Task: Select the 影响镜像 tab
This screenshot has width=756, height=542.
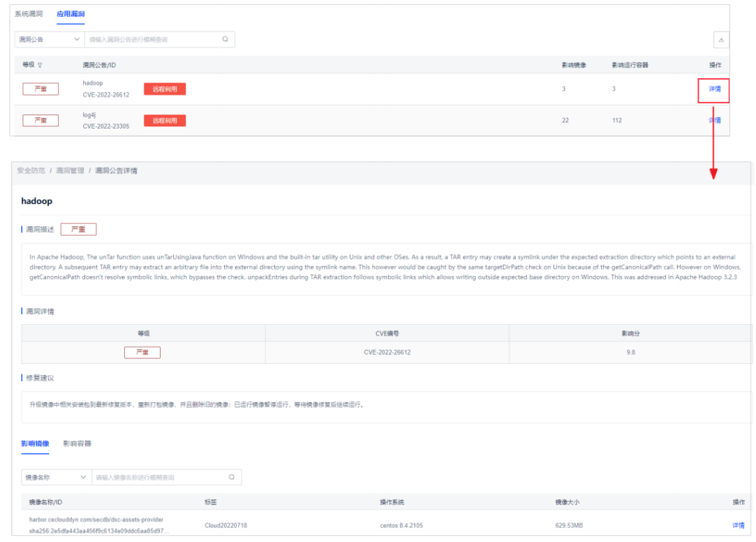Action: [35, 444]
